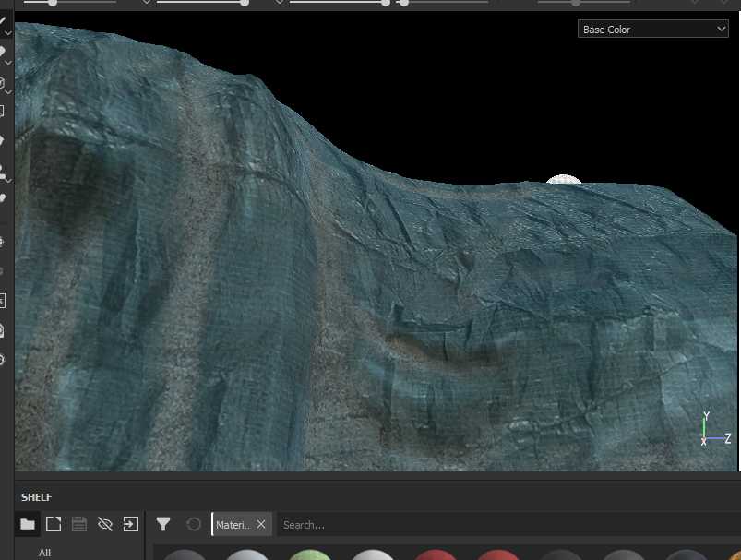This screenshot has width=741, height=560.
Task: Click the Shelf save preset icon
Action: click(x=79, y=524)
